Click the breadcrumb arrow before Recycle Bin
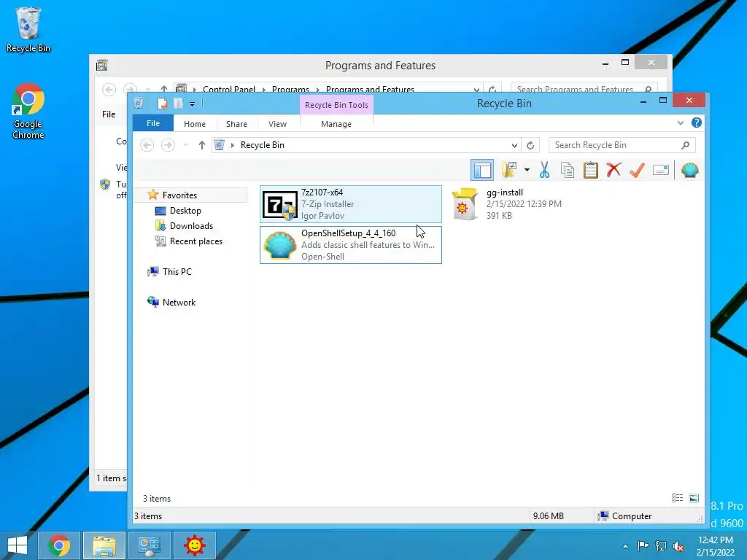The height and width of the screenshot is (560, 747). (233, 145)
